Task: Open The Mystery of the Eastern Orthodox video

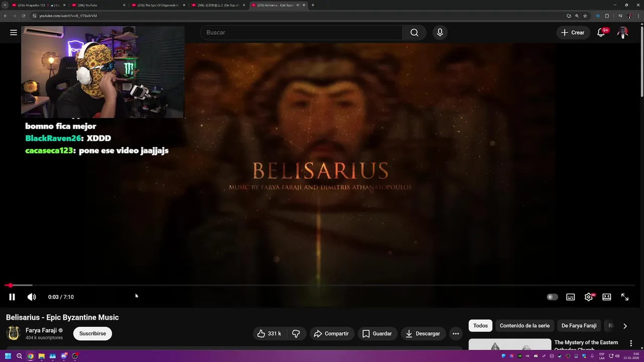Action: (x=586, y=345)
